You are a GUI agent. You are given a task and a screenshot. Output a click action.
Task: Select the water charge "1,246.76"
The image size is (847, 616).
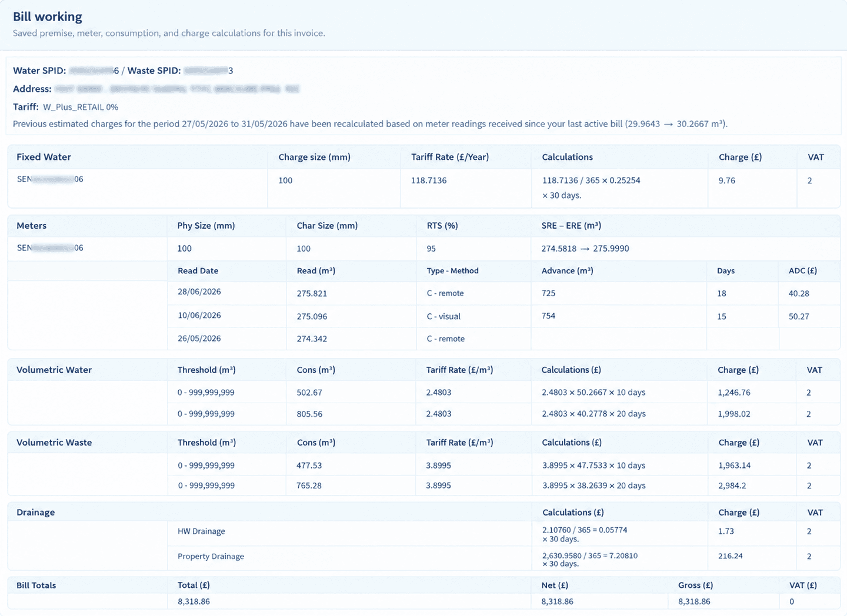(734, 393)
